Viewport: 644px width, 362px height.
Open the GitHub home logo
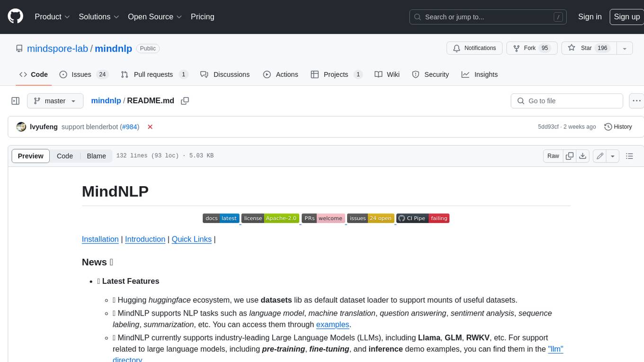(16, 17)
